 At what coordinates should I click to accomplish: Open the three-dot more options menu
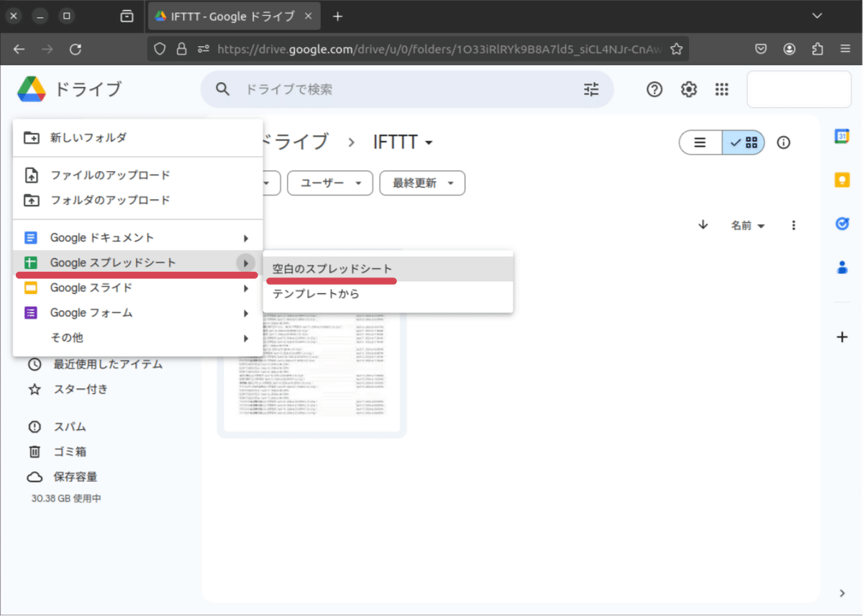794,225
